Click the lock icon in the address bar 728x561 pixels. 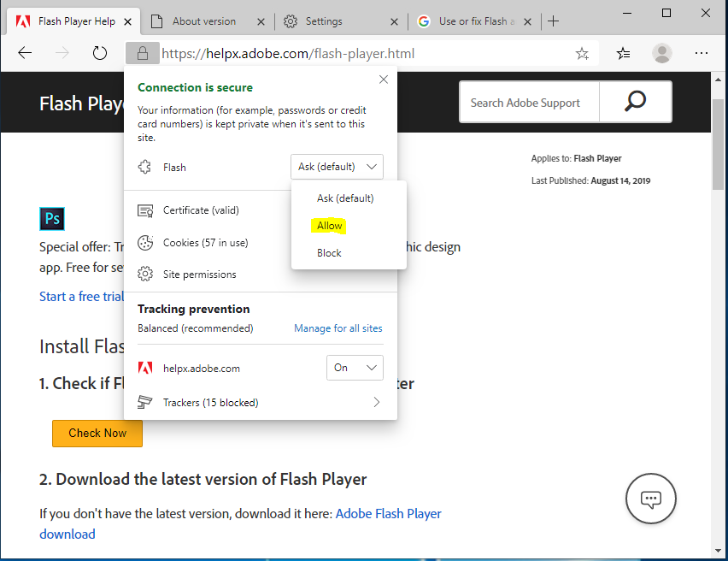coord(142,53)
